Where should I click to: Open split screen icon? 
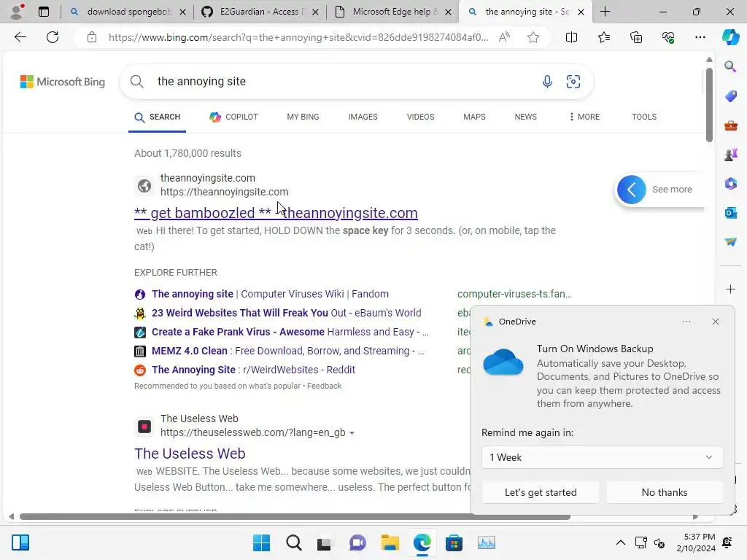(x=571, y=37)
